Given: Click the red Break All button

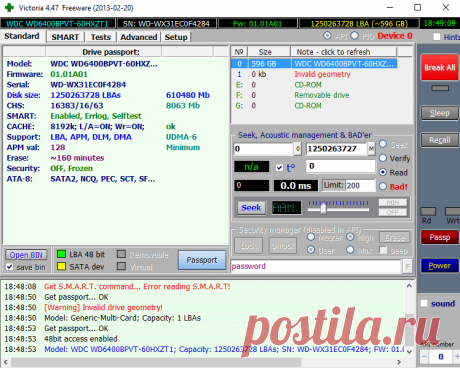Looking at the screenshot, I should 440,67.
